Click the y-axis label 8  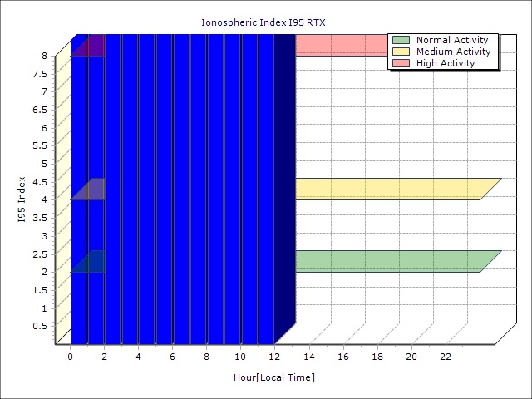(45, 56)
